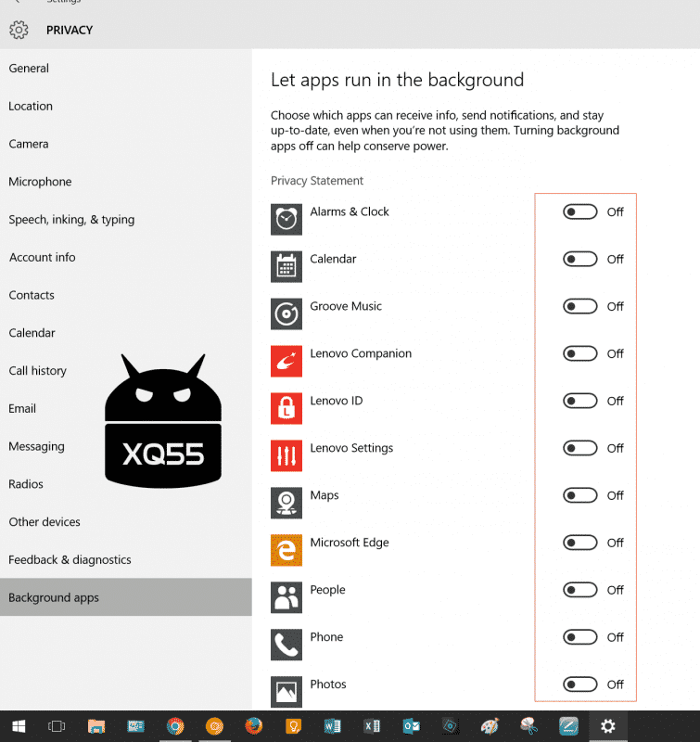Click the Privacy settings gear icon
Viewport: 700px width, 742px height.
pyautogui.click(x=19, y=30)
